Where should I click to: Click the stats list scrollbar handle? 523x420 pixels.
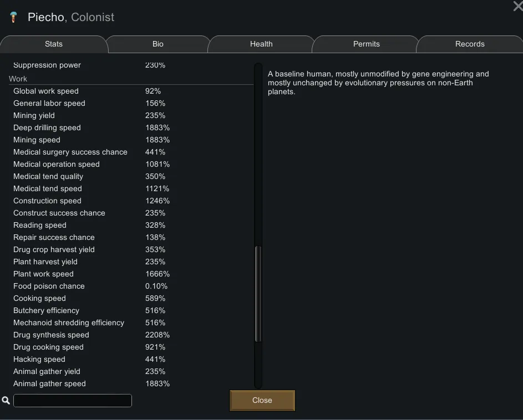click(258, 294)
